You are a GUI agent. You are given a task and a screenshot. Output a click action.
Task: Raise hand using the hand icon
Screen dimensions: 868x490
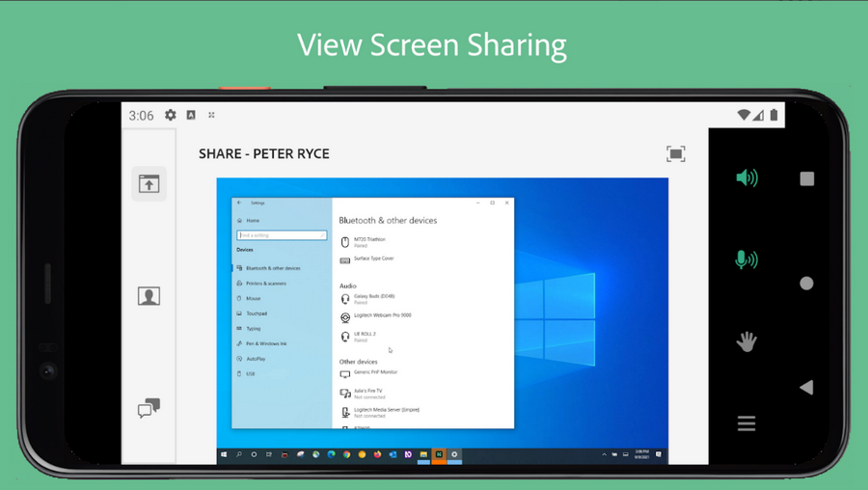pyautogui.click(x=746, y=341)
